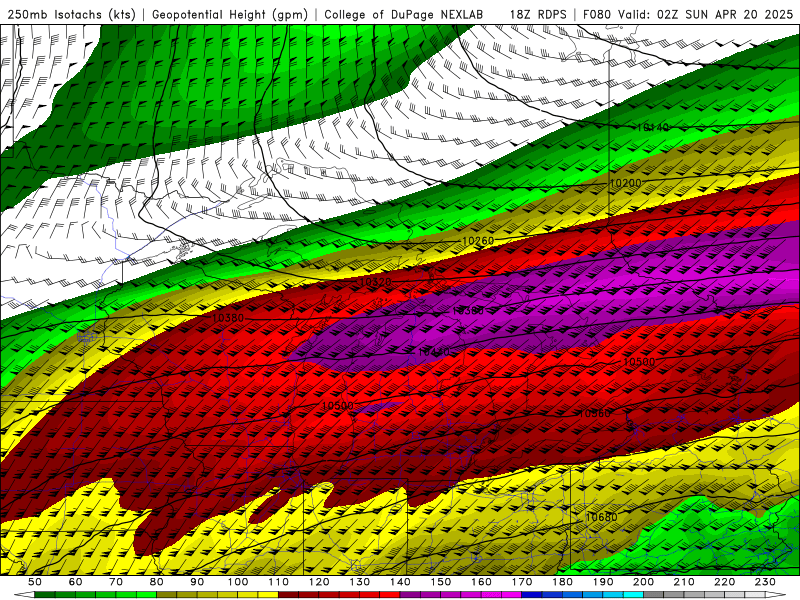Click the 190 value on the color scale
This screenshot has height=600, width=800.
point(603,582)
